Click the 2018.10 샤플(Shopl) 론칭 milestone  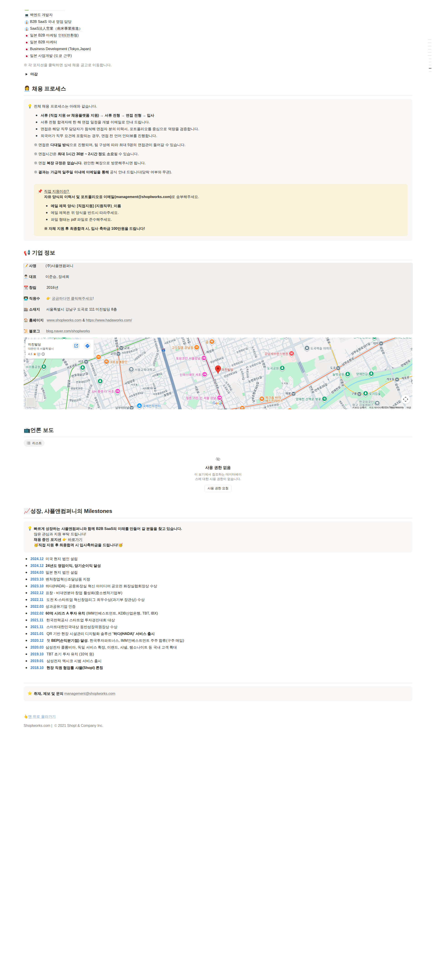pos(67,668)
